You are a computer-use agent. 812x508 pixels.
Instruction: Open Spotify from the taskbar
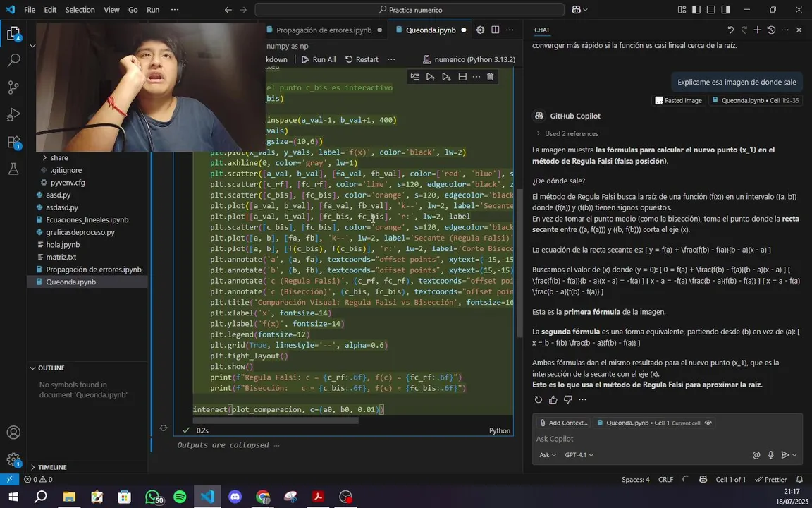coord(180,497)
